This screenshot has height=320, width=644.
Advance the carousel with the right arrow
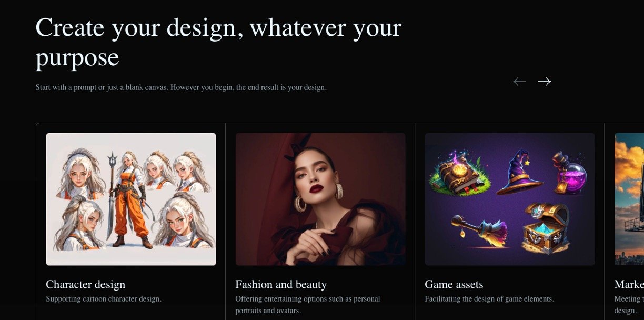544,81
